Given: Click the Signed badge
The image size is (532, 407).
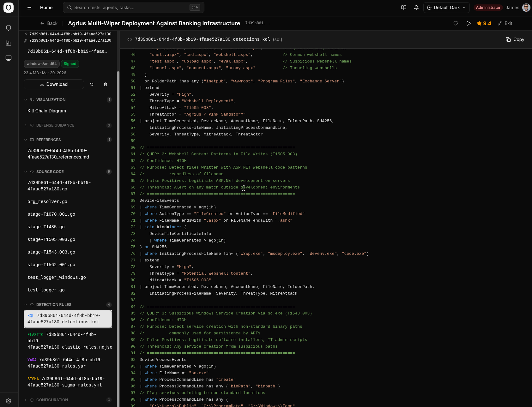Looking at the screenshot, I should tap(70, 64).
